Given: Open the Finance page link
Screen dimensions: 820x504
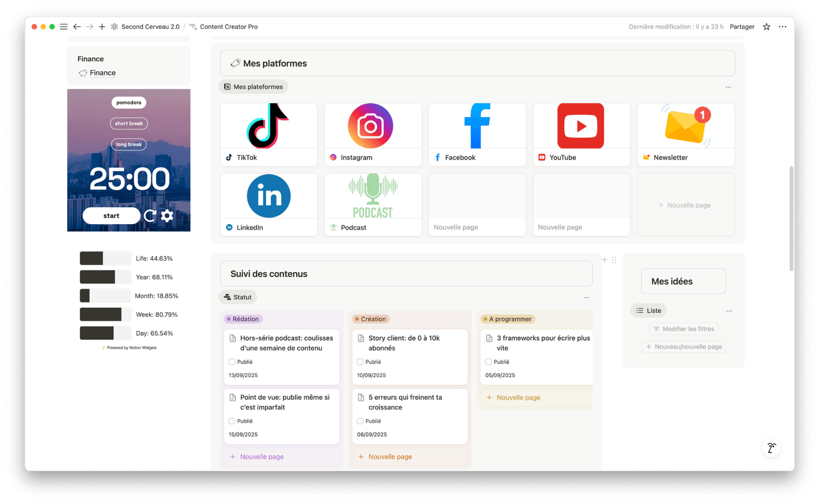Looking at the screenshot, I should (x=102, y=73).
